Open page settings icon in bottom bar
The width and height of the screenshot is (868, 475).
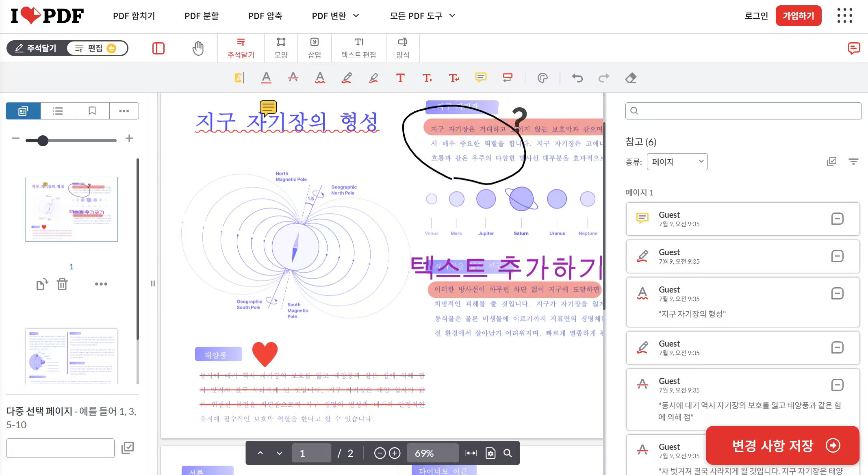[x=490, y=453]
